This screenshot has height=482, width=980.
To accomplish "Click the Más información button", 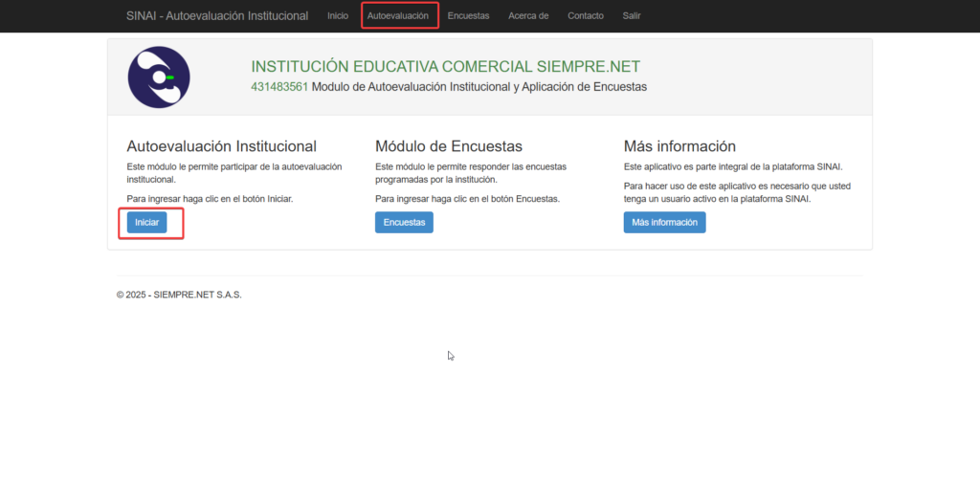I will tap(664, 222).
